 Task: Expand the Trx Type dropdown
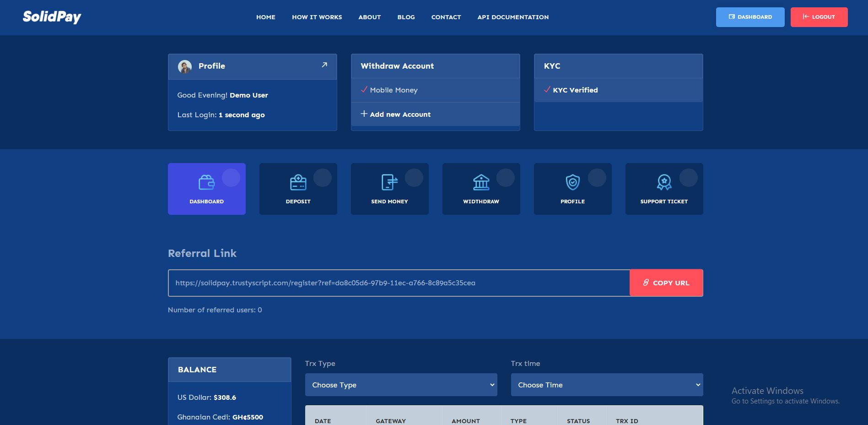401,385
